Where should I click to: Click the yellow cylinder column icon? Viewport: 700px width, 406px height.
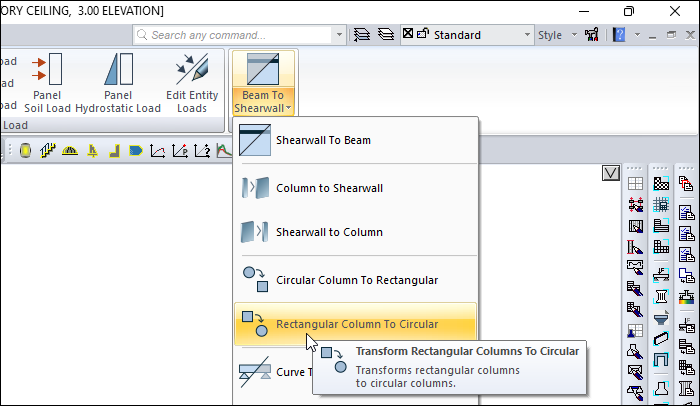tap(26, 151)
